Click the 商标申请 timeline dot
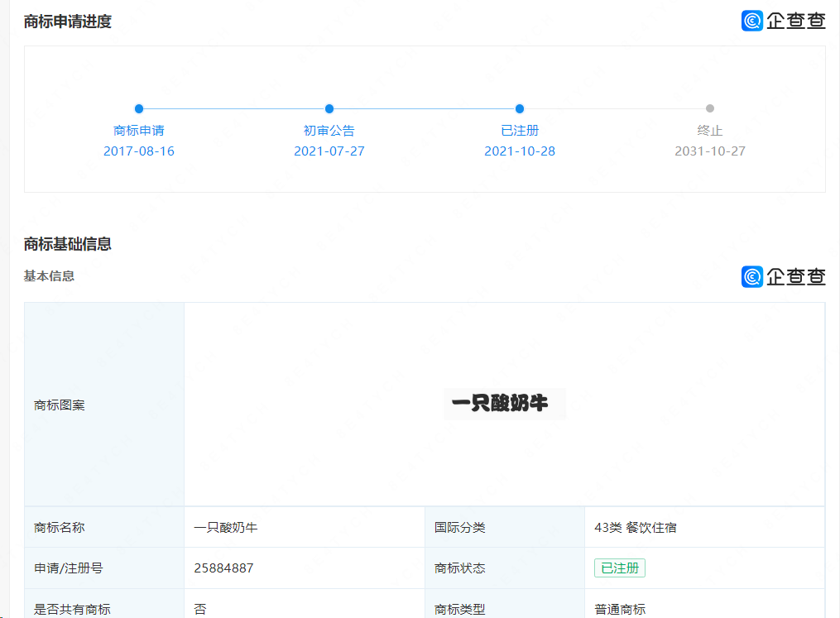 139,108
